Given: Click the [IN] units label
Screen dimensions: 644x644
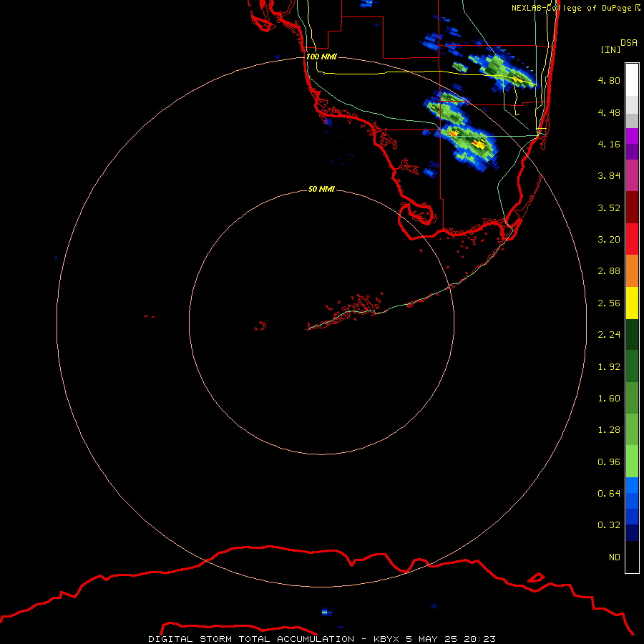Looking at the screenshot, I should [x=610, y=49].
